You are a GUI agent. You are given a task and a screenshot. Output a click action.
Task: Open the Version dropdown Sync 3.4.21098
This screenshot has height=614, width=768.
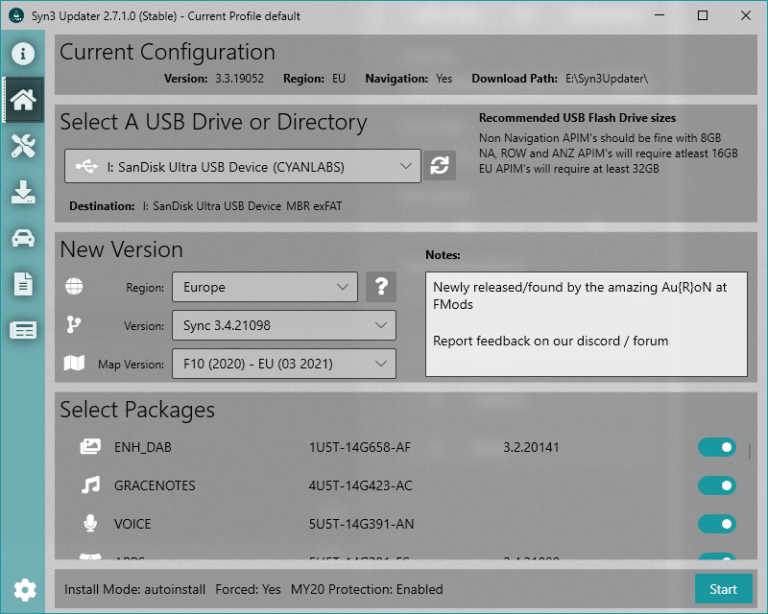[284, 325]
